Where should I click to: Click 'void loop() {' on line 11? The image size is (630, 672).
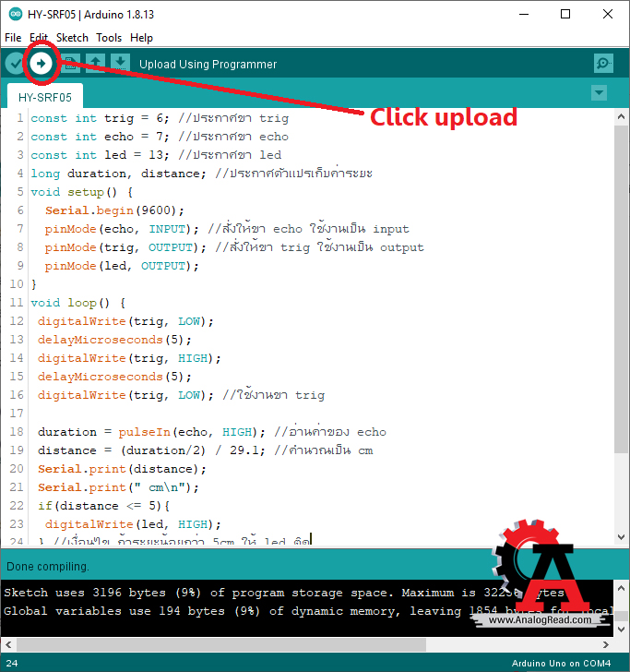(78, 303)
